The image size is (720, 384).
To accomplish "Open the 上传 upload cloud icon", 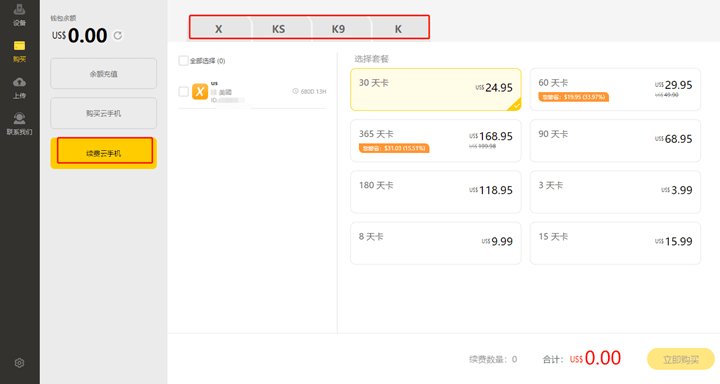I will tap(19, 88).
